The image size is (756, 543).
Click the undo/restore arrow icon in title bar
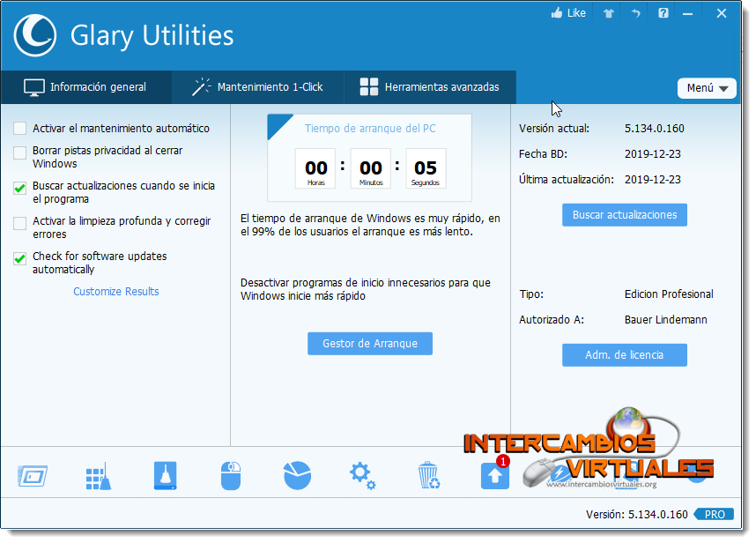pos(636,13)
